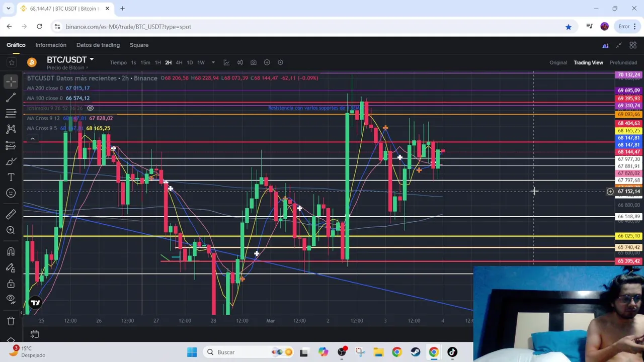Select the 2H timeframe
Image resolution: width=644 pixels, height=362 pixels.
168,62
